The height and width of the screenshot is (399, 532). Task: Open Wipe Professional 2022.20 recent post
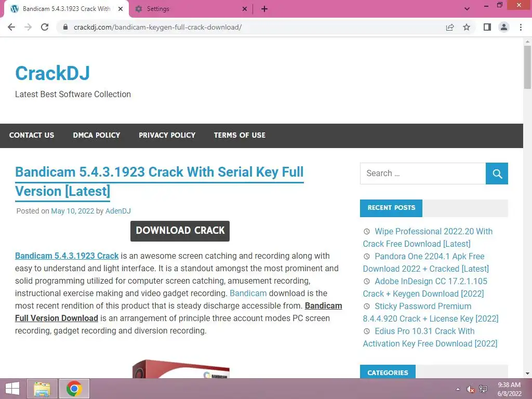pyautogui.click(x=428, y=237)
